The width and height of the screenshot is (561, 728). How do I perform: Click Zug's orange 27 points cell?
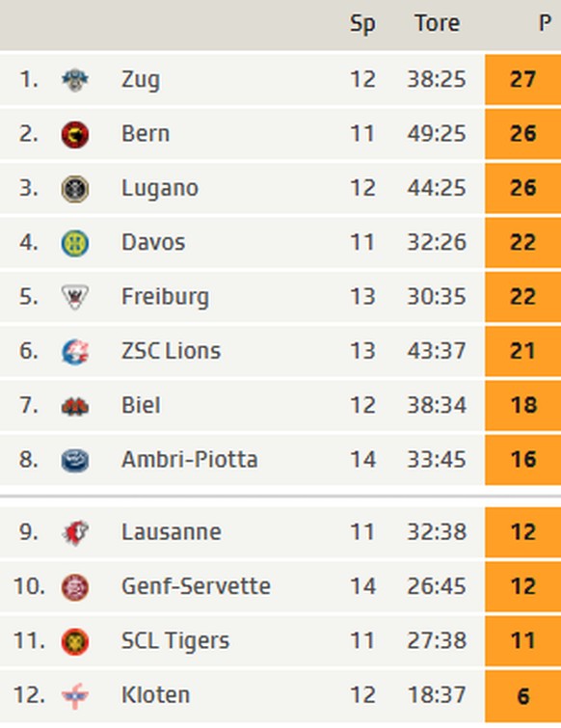click(x=523, y=79)
